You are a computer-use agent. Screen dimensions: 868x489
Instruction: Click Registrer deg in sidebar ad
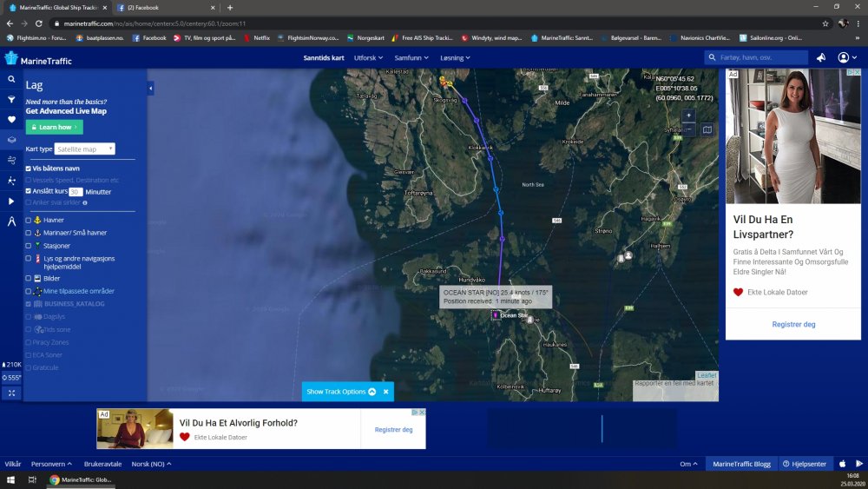pyautogui.click(x=793, y=325)
